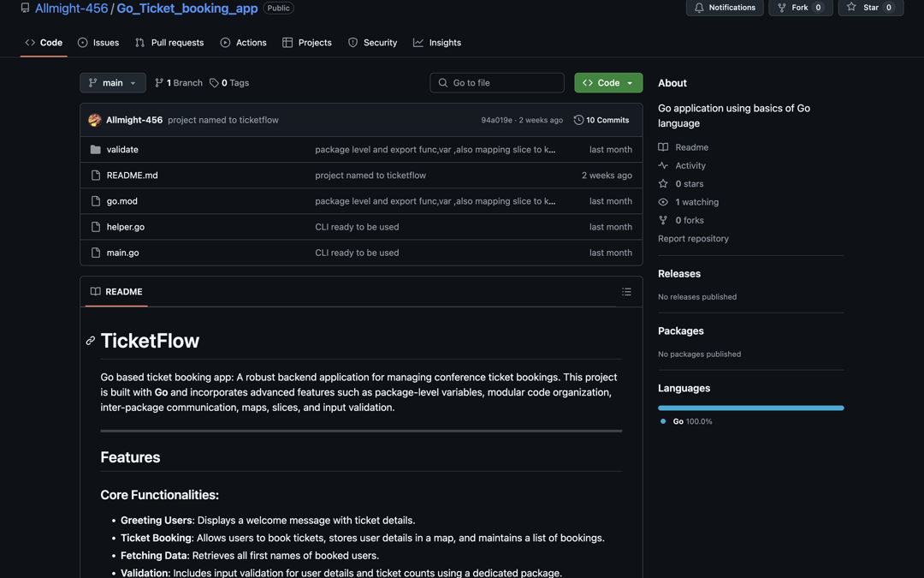
Task: Open the helper.go file name
Action: [126, 227]
